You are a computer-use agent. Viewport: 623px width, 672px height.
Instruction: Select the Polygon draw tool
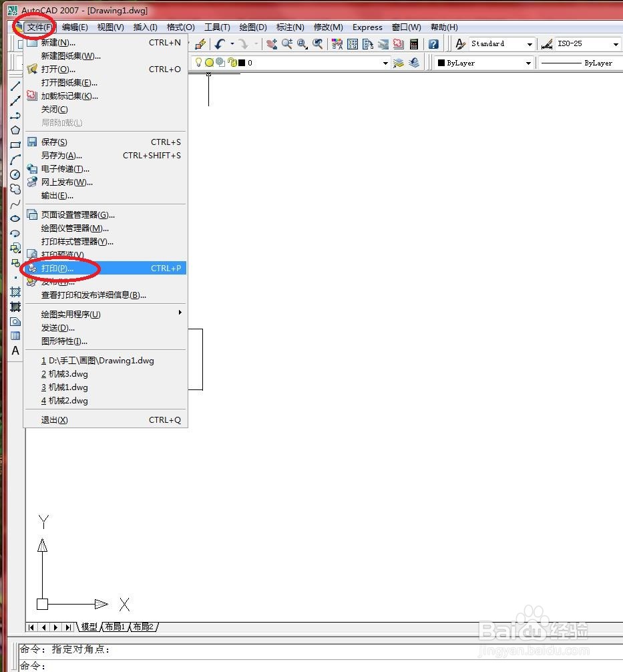(15, 130)
